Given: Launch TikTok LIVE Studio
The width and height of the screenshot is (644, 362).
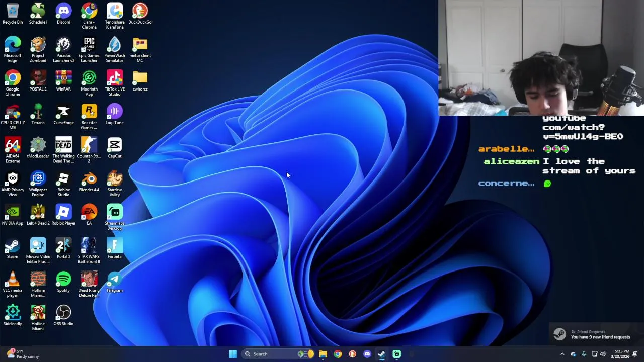Looking at the screenshot, I should click(115, 83).
